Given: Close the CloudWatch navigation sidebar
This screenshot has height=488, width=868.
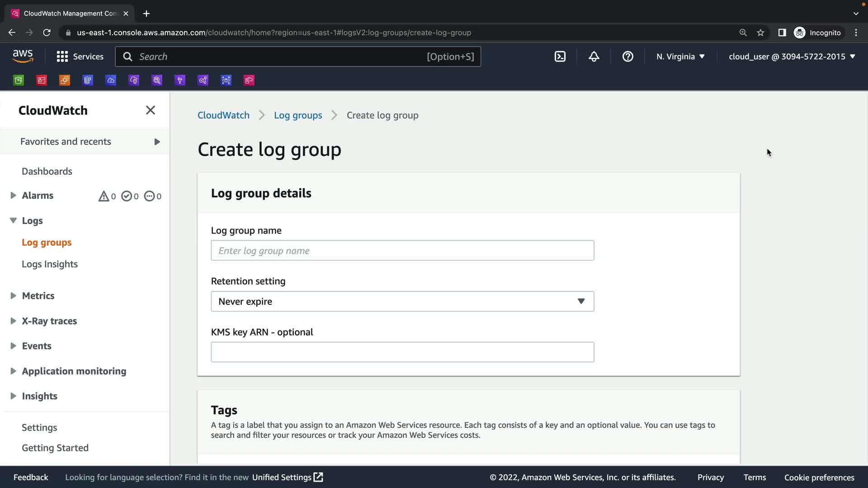Looking at the screenshot, I should point(150,110).
